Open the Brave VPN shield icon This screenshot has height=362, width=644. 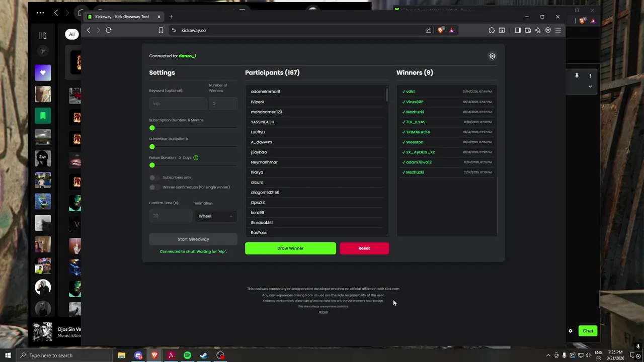(548, 30)
